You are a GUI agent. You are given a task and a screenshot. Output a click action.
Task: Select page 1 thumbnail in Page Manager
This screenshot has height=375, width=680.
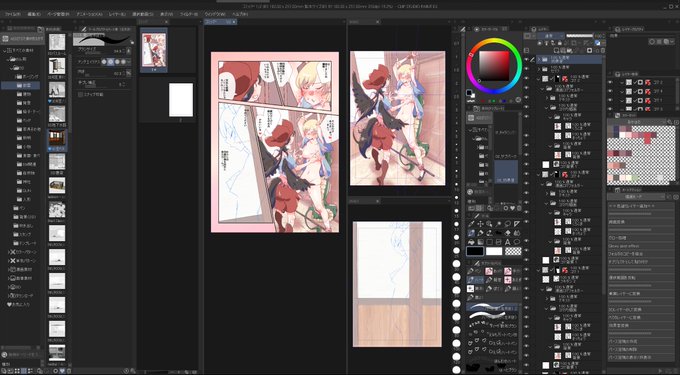coord(154,50)
